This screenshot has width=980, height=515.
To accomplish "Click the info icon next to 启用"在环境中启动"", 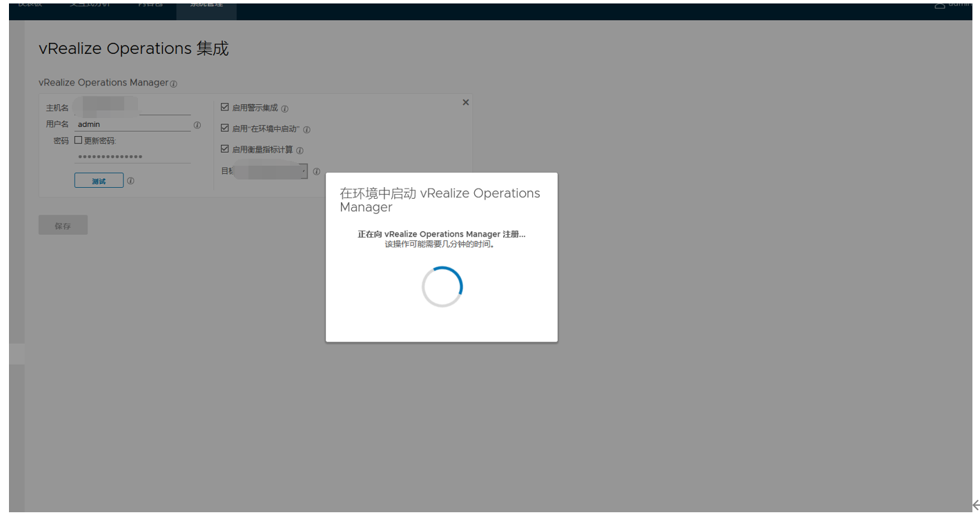I will [x=306, y=129].
